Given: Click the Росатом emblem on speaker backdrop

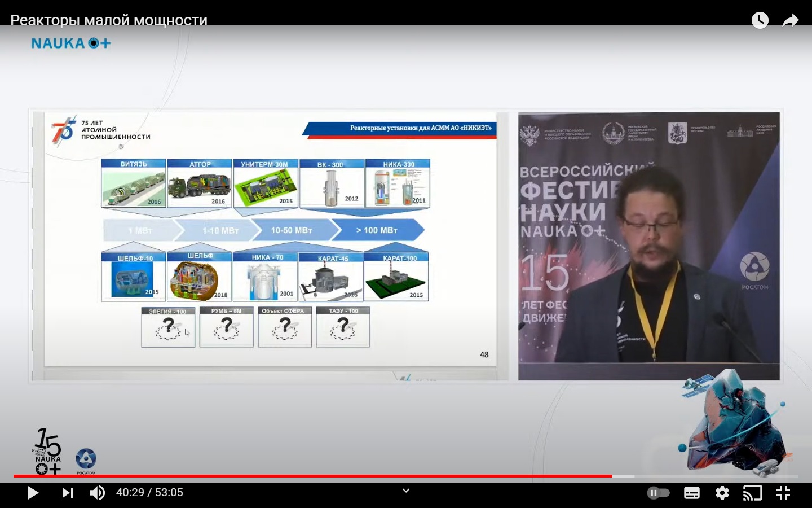Looking at the screenshot, I should click(x=754, y=270).
